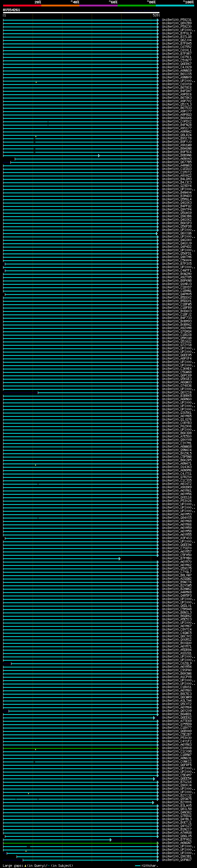The width and height of the screenshot is (197, 868).
Task: Click label UniRef100_C6T552
Action: click(176, 47)
